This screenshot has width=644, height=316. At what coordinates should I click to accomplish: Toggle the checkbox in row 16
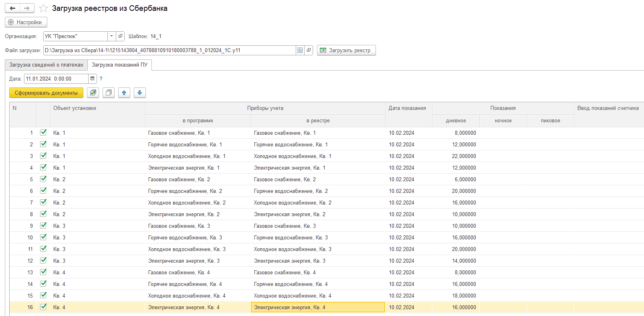[x=43, y=307]
